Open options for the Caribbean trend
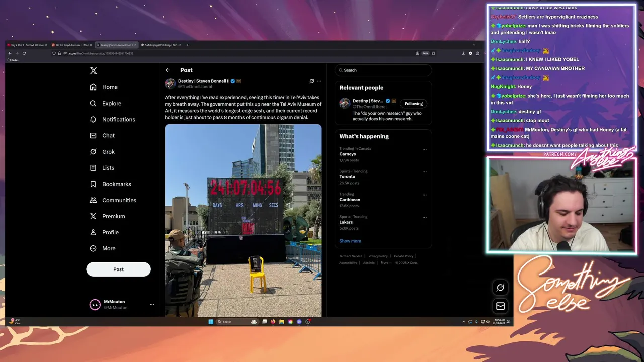This screenshot has height=362, width=644. (x=425, y=195)
